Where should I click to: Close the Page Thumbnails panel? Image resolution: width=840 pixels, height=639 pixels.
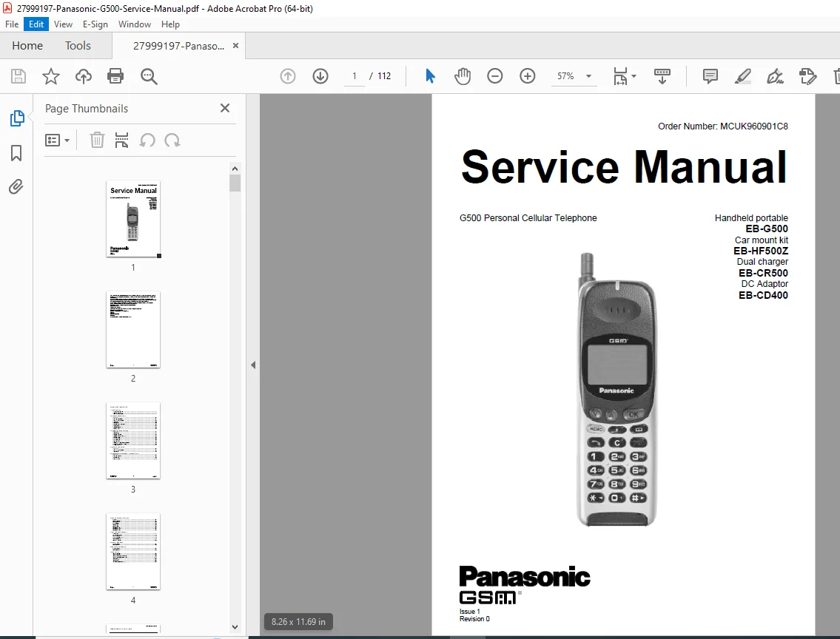tap(225, 108)
